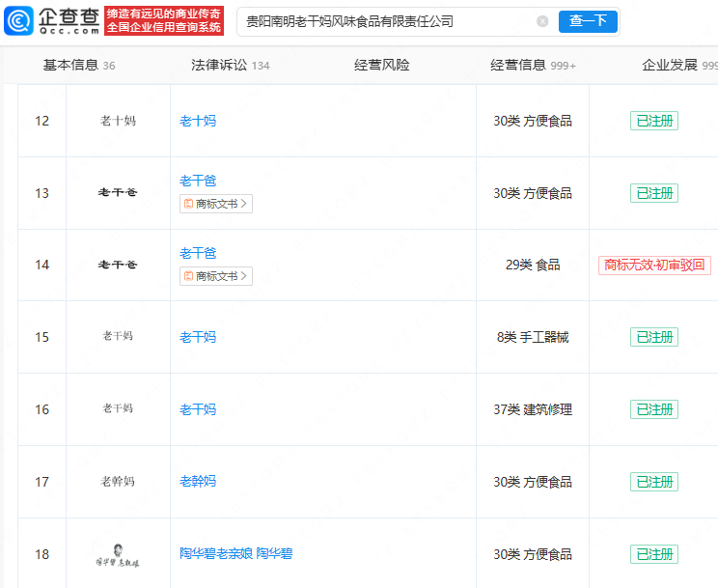The image size is (718, 588).
Task: Click the 商标无效-初审驳回 status tag
Action: tap(654, 265)
